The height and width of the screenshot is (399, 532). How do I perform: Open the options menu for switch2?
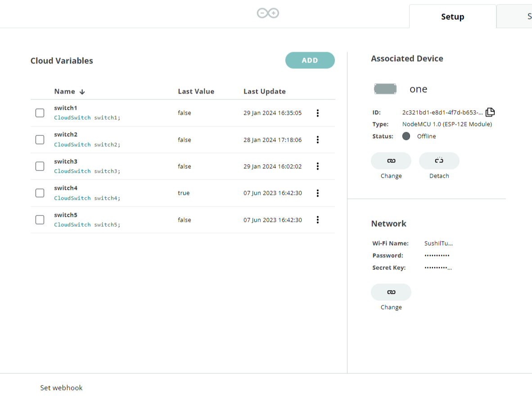click(318, 139)
